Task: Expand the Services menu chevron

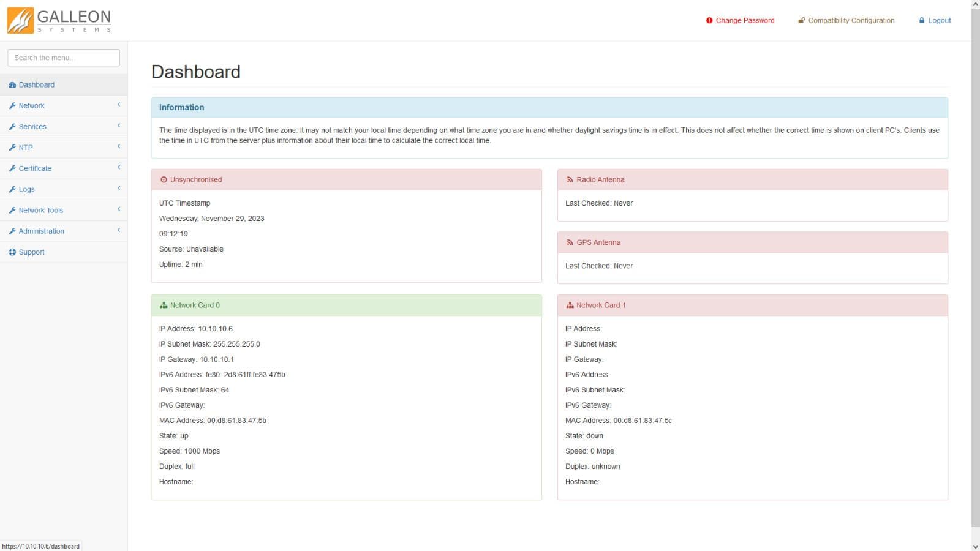Action: click(118, 126)
